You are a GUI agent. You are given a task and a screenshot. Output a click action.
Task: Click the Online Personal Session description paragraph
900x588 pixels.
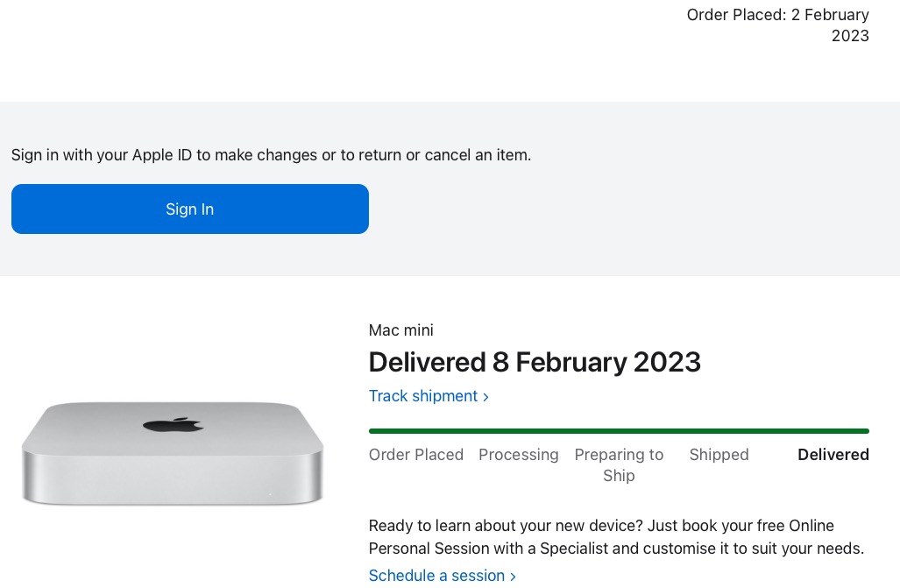(616, 537)
